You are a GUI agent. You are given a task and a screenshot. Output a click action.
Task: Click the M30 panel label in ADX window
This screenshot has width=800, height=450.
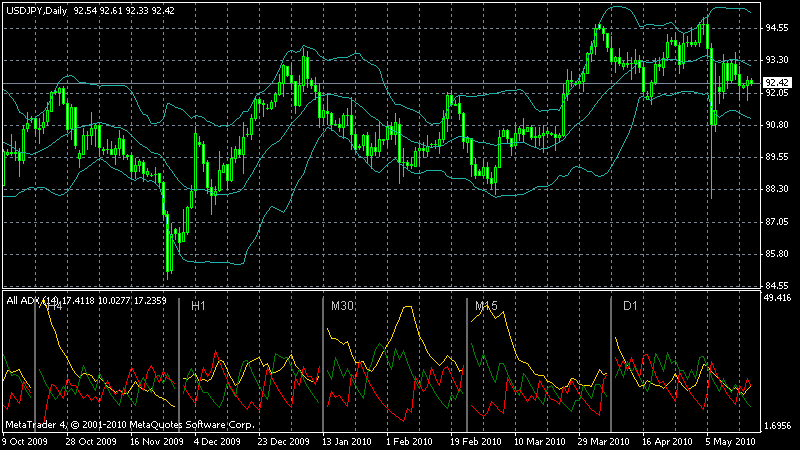[x=342, y=306]
